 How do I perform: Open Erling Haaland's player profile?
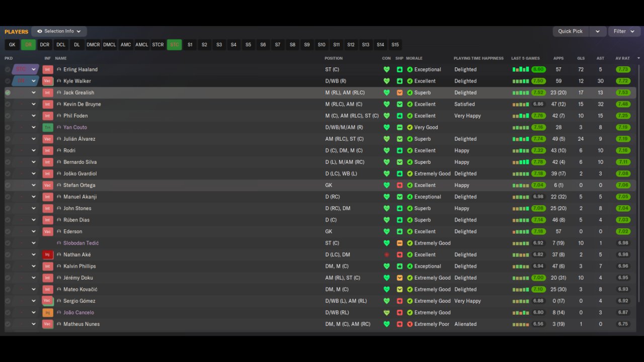80,69
